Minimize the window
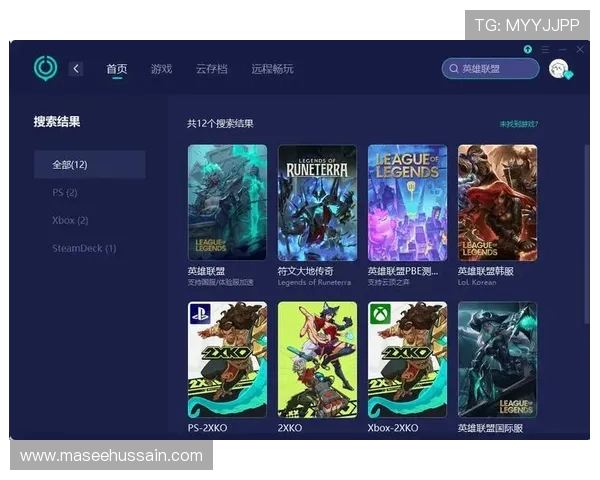The height and width of the screenshot is (480, 600). (562, 49)
